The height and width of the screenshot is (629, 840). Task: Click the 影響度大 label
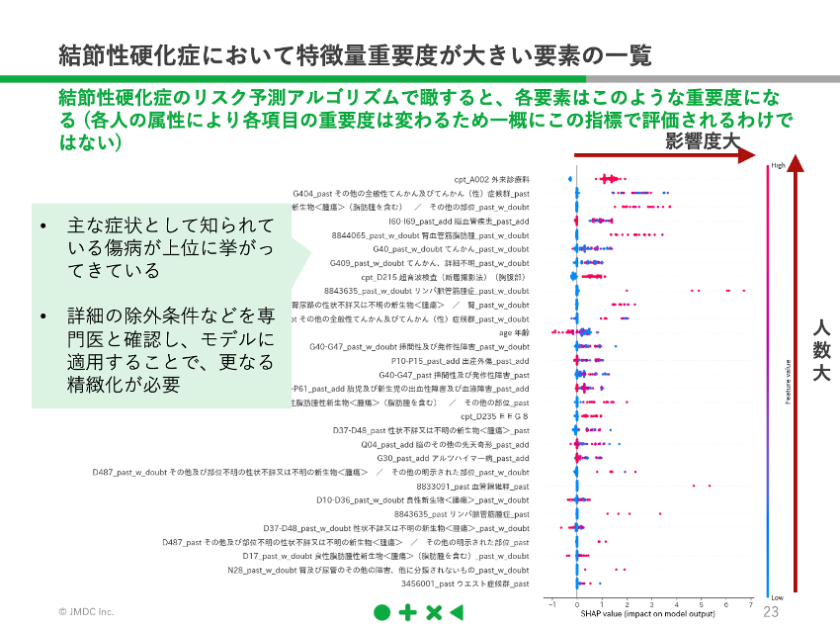[703, 141]
